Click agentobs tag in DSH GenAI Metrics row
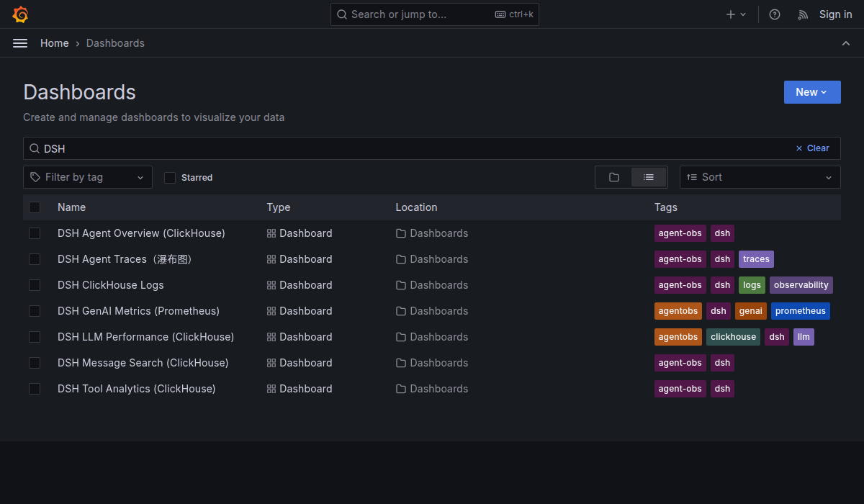864x504 pixels. point(678,311)
